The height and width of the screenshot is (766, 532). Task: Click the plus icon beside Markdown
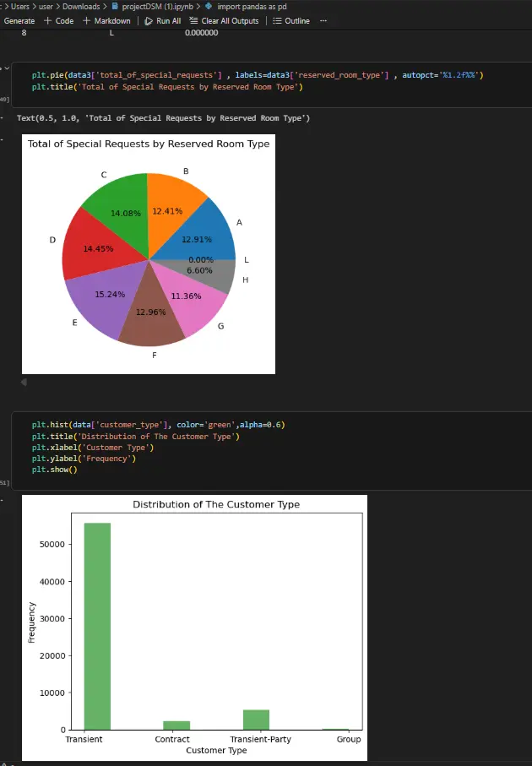86,20
